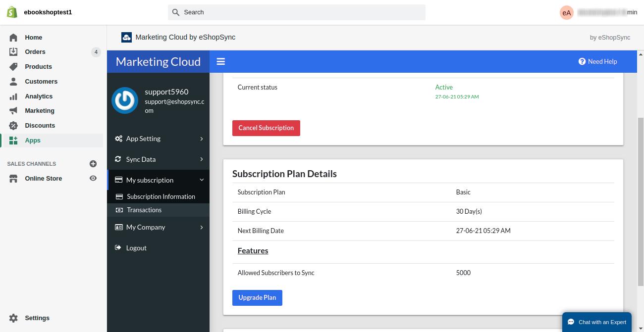
Task: Click the Marketing Cloud brand title
Action: coord(158,61)
